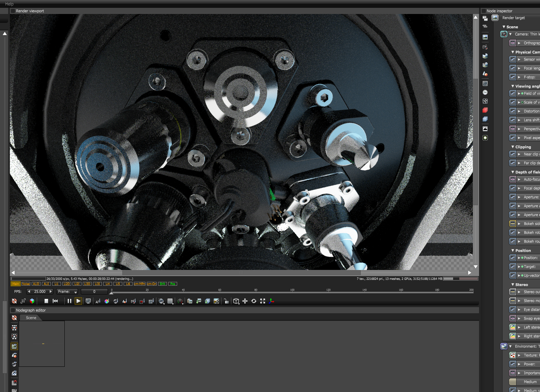Click the red cube icon in inspector sidebar

click(x=485, y=110)
